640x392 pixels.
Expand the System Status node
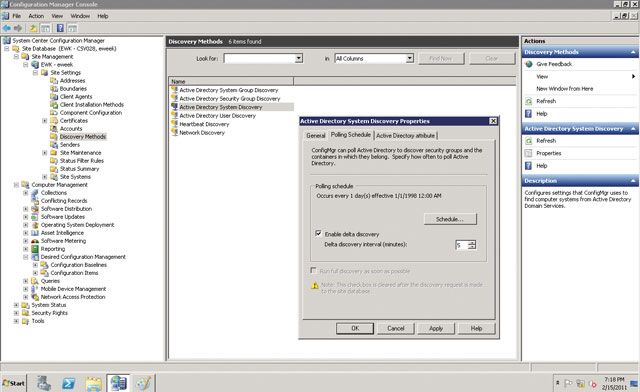point(16,305)
